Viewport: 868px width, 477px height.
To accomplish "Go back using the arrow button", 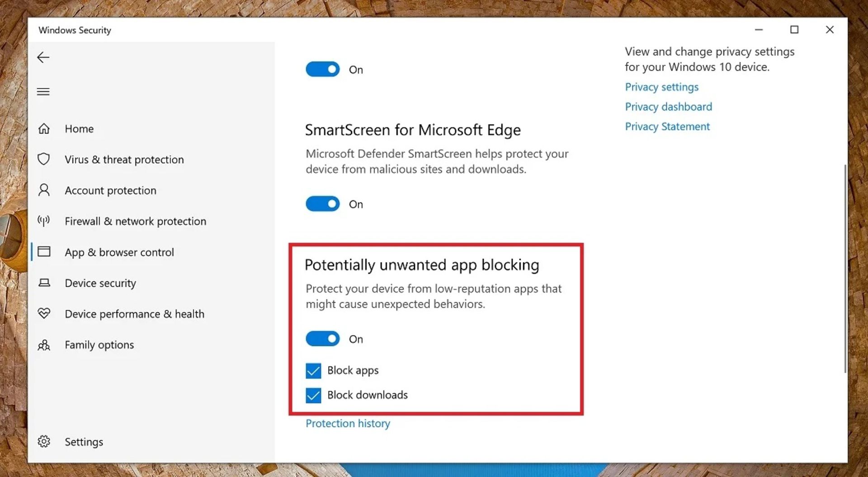I will click(43, 57).
